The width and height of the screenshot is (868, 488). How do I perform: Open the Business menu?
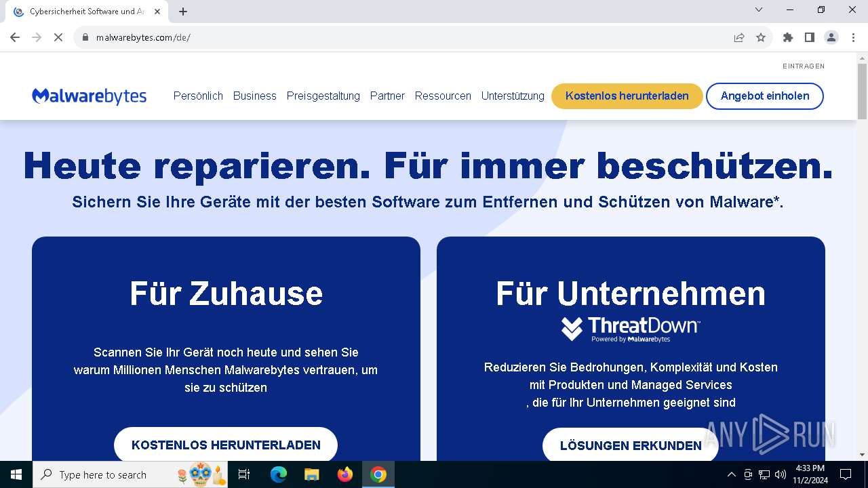pos(255,96)
